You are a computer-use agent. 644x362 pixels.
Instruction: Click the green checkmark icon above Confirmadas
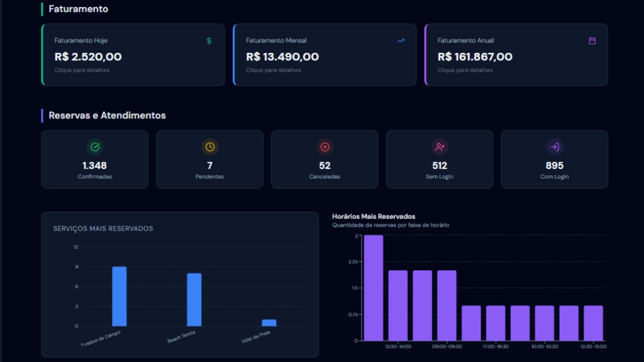[94, 148]
